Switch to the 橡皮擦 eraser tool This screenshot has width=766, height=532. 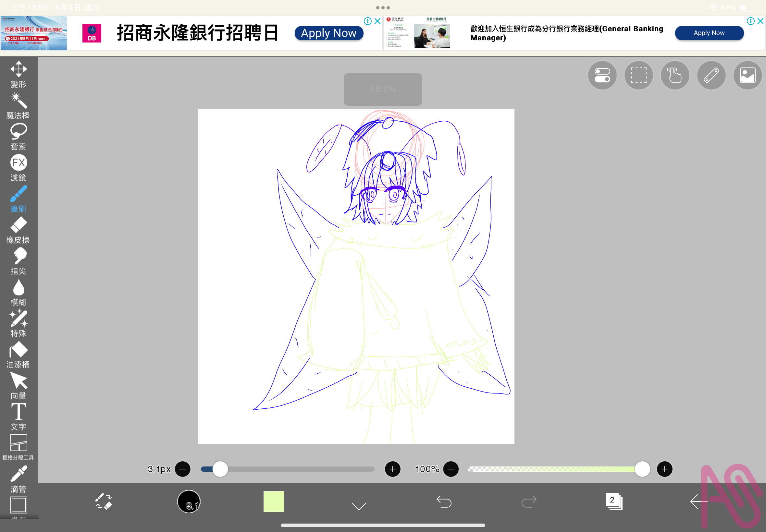coord(19,227)
